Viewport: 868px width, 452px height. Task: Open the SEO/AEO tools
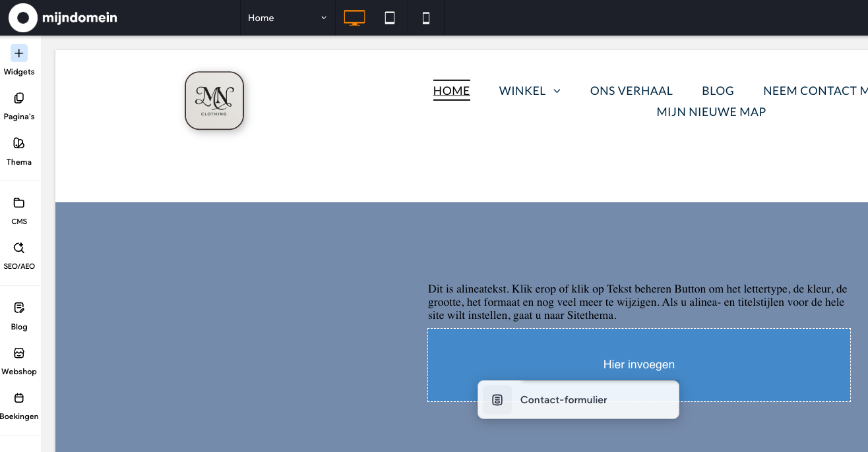click(19, 255)
